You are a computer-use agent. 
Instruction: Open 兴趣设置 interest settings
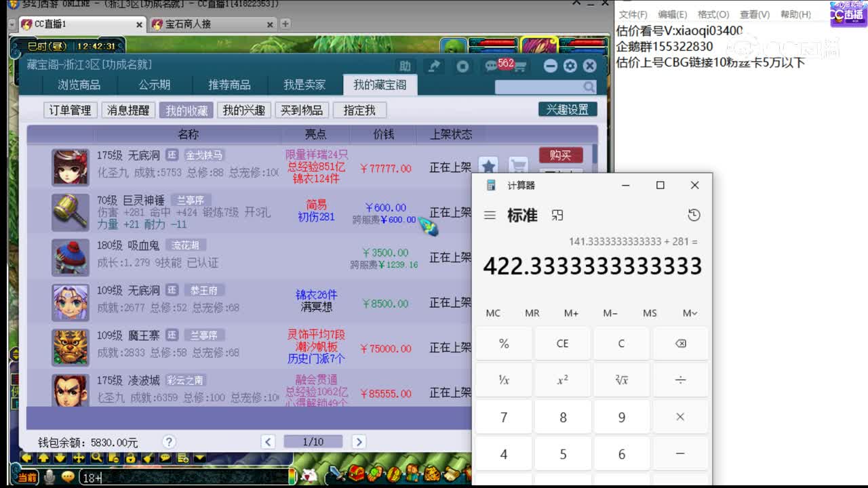[x=567, y=109]
